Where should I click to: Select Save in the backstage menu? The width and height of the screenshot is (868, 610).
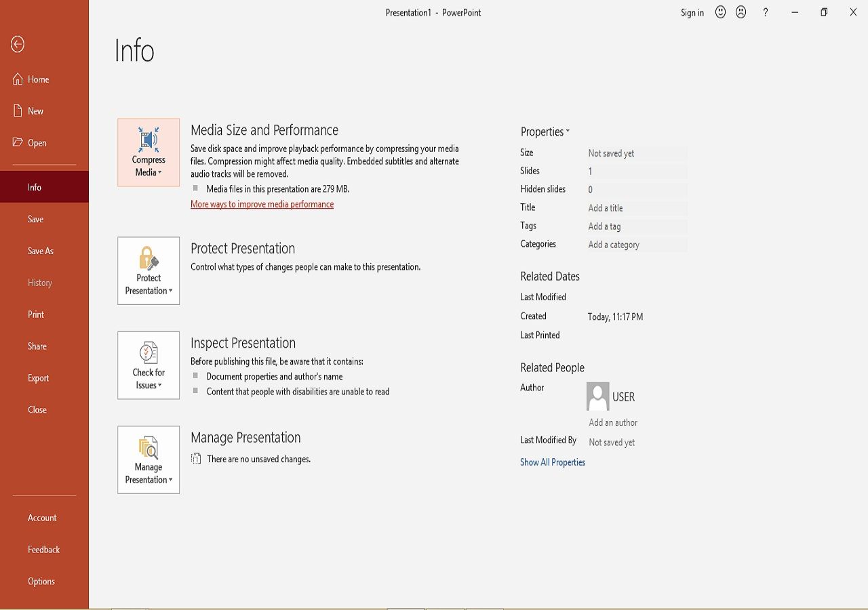pos(44,219)
